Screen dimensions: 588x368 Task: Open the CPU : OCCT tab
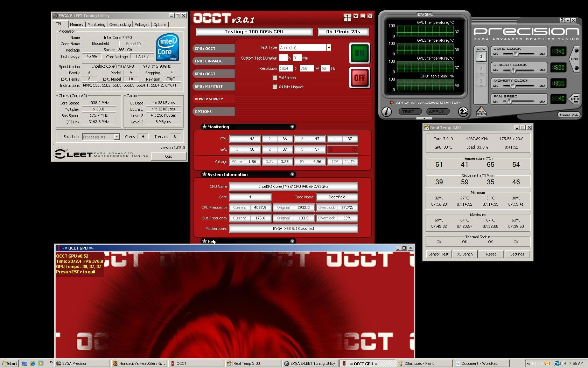[213, 48]
